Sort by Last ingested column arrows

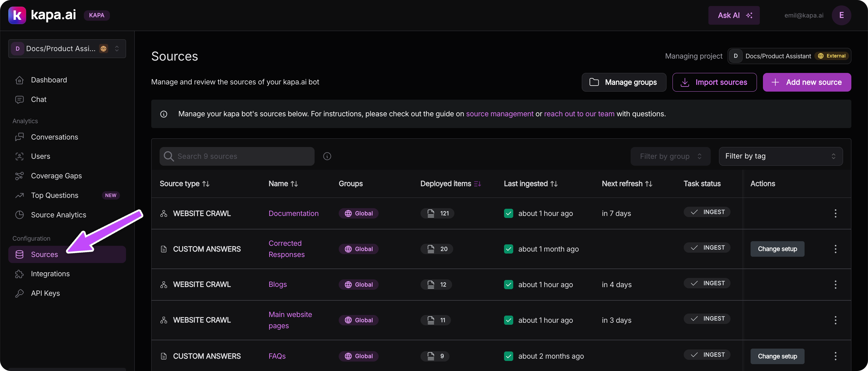click(x=554, y=184)
